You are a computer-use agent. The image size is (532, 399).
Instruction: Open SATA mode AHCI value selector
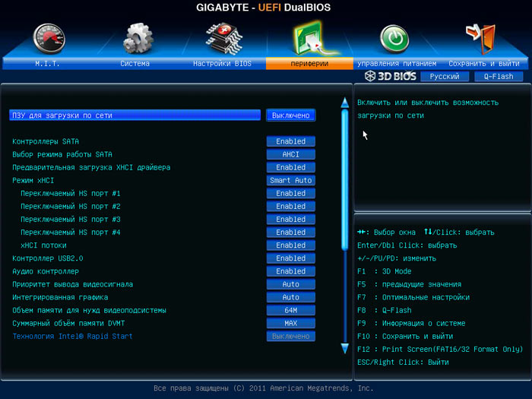[291, 154]
